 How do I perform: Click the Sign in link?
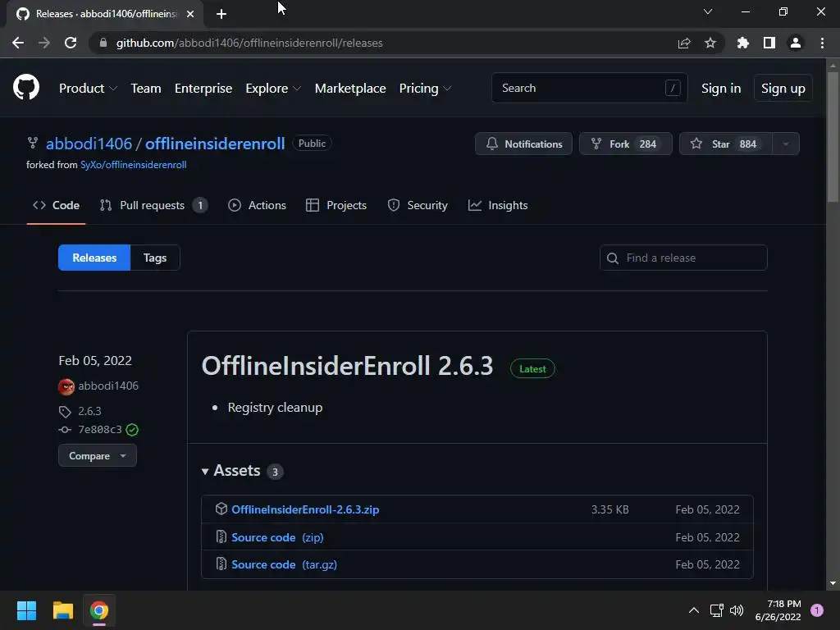(721, 89)
